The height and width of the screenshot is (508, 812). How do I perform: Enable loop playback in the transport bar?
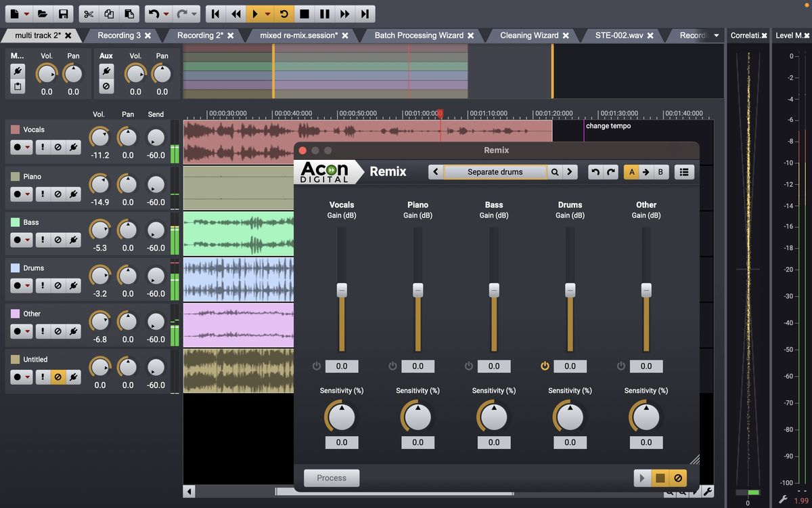284,14
